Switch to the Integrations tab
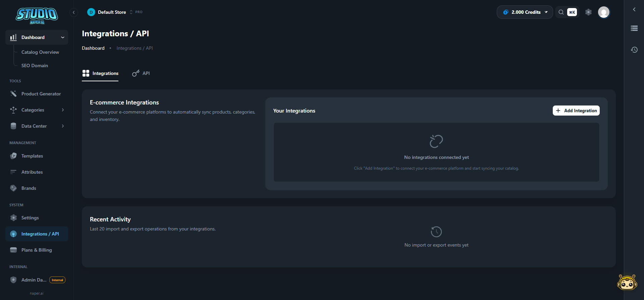 tap(100, 73)
